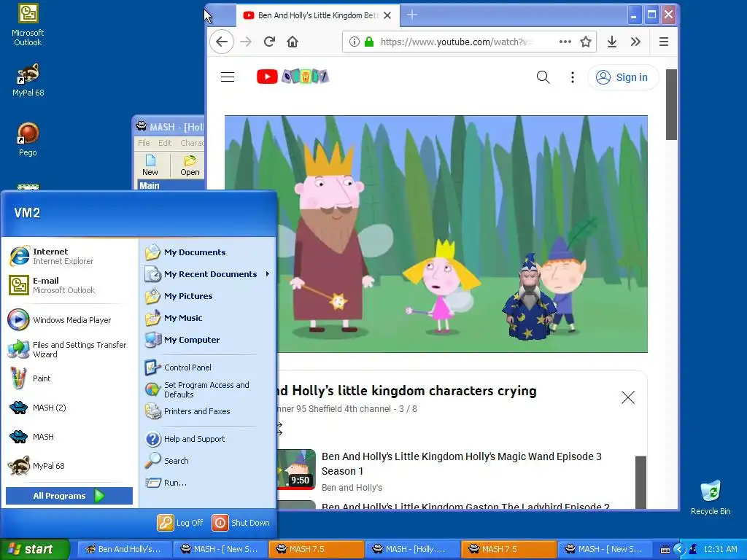Open Files and Settings Transfer Wizard

[69, 349]
